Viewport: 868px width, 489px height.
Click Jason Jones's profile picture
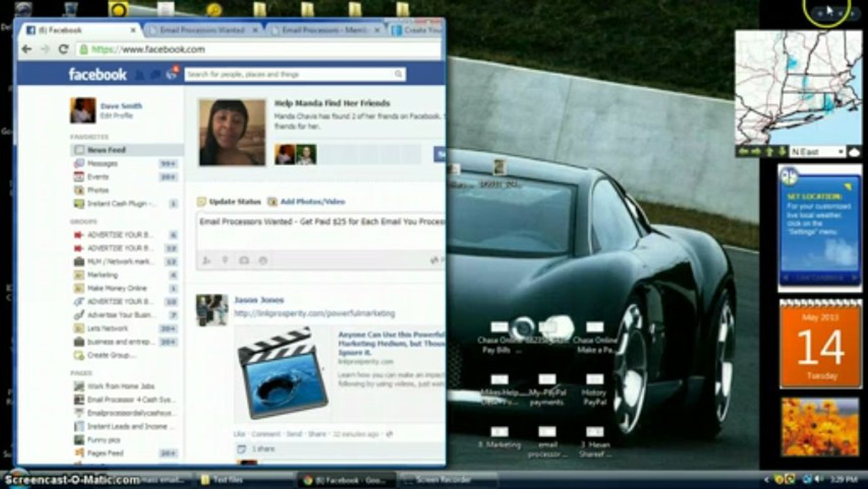[x=212, y=310]
